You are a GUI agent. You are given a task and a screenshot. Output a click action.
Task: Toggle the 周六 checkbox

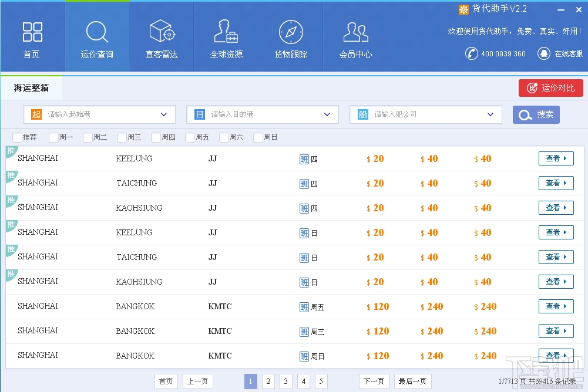224,137
